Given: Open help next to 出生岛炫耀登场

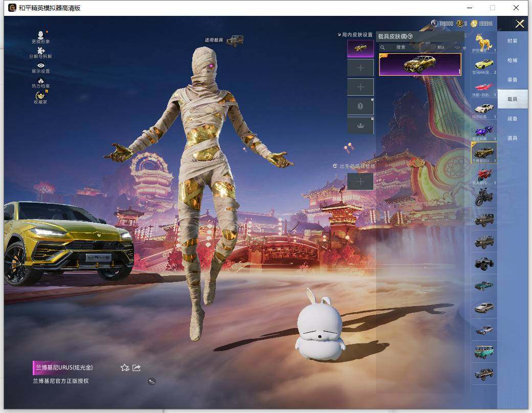Looking at the screenshot, I should click(335, 166).
